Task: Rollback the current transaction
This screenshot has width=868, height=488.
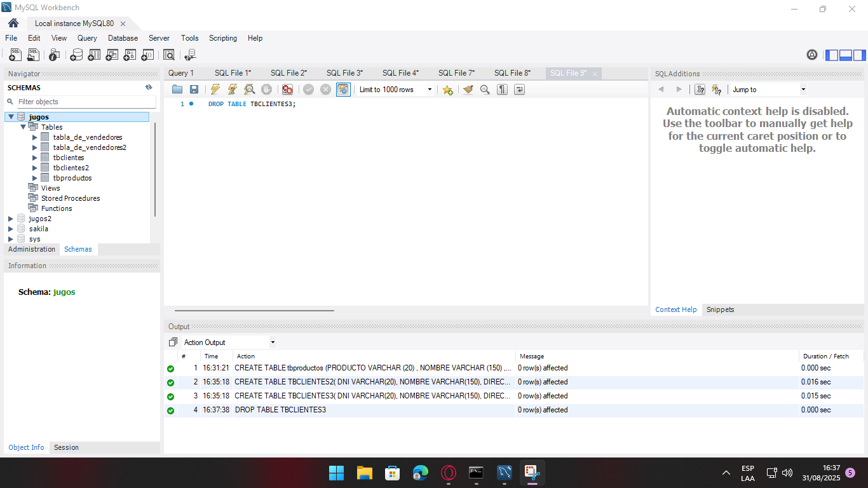Action: 325,90
